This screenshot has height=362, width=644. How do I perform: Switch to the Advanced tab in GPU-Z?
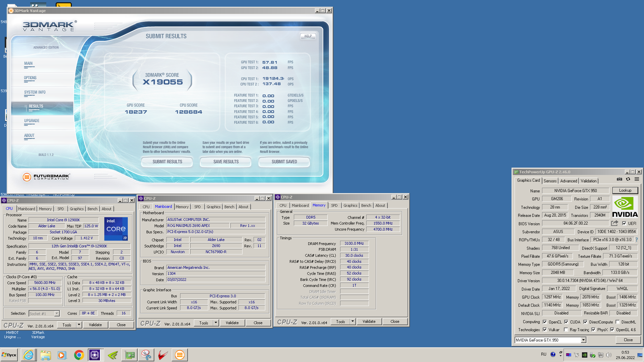569,181
